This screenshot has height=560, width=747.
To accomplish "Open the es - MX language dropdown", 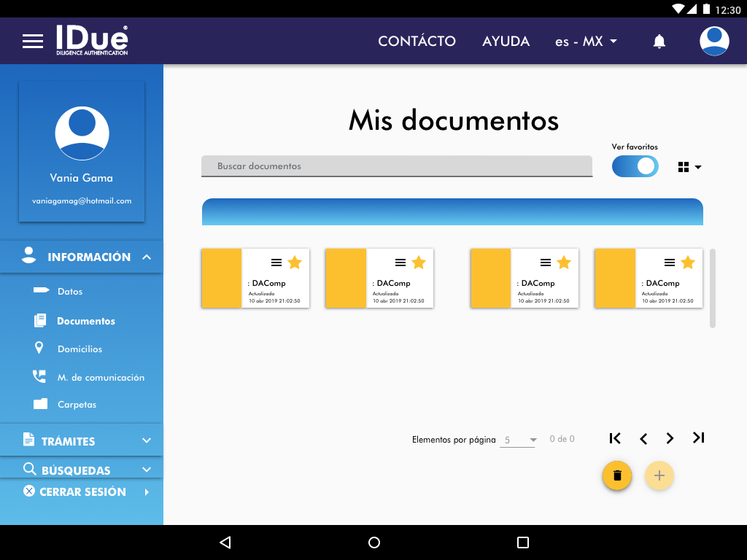I will pyautogui.click(x=586, y=42).
